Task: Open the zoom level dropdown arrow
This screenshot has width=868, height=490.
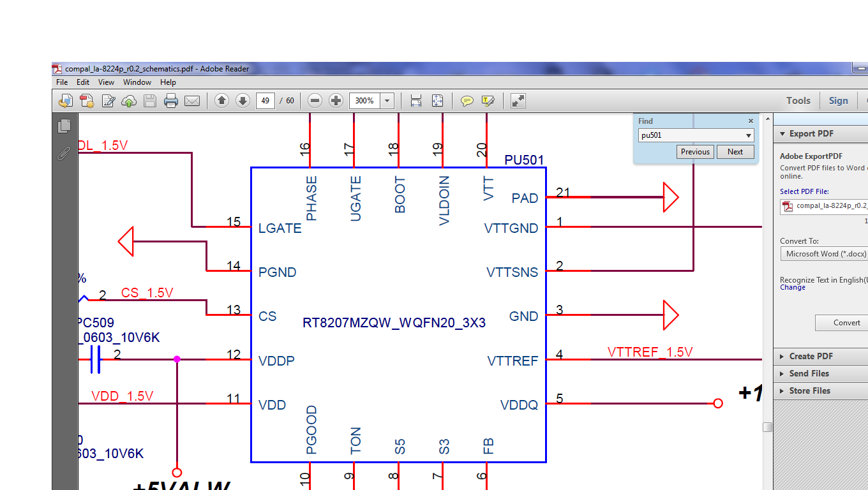Action: 387,101
